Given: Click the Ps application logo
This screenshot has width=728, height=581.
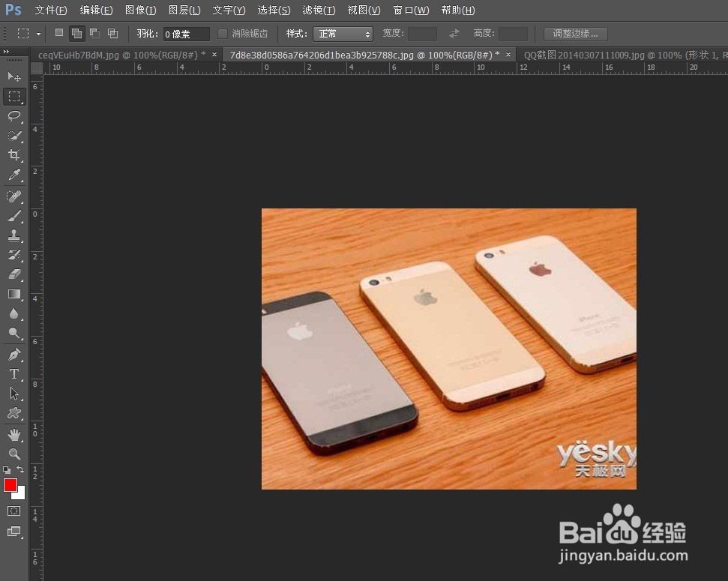Looking at the screenshot, I should click(x=13, y=9).
